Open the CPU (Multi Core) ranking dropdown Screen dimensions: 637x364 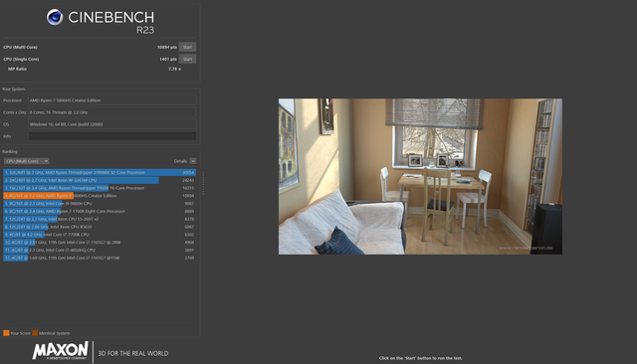(27, 161)
